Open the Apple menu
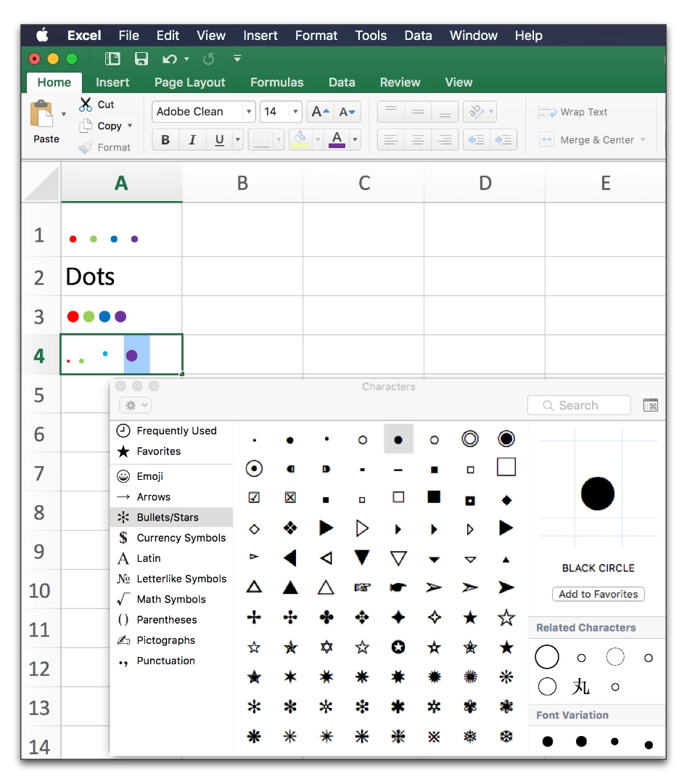The width and height of the screenshot is (687, 784). point(43,35)
